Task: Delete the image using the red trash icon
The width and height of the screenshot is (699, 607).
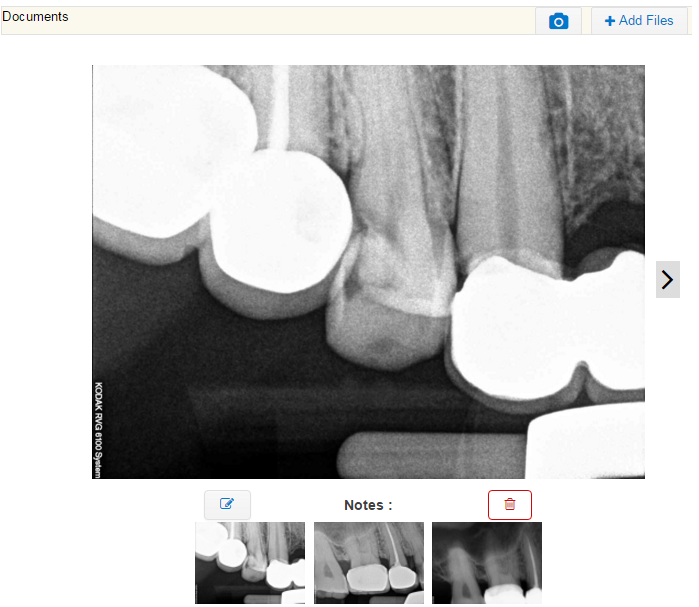Action: click(x=510, y=504)
